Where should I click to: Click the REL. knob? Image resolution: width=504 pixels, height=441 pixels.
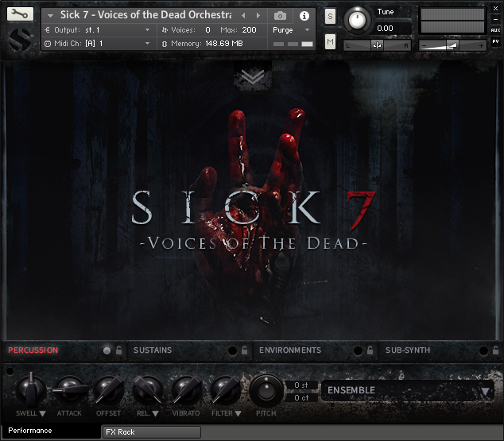point(148,390)
